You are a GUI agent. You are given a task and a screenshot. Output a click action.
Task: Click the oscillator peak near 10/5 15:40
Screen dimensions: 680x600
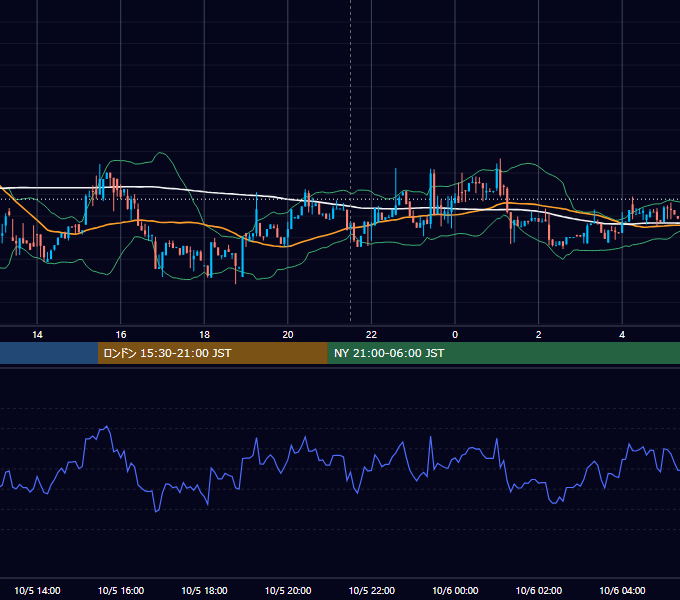pos(107,427)
